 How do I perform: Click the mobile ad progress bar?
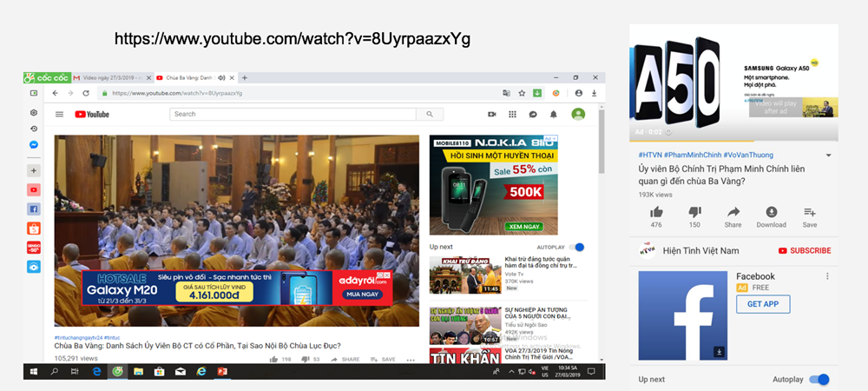click(733, 140)
